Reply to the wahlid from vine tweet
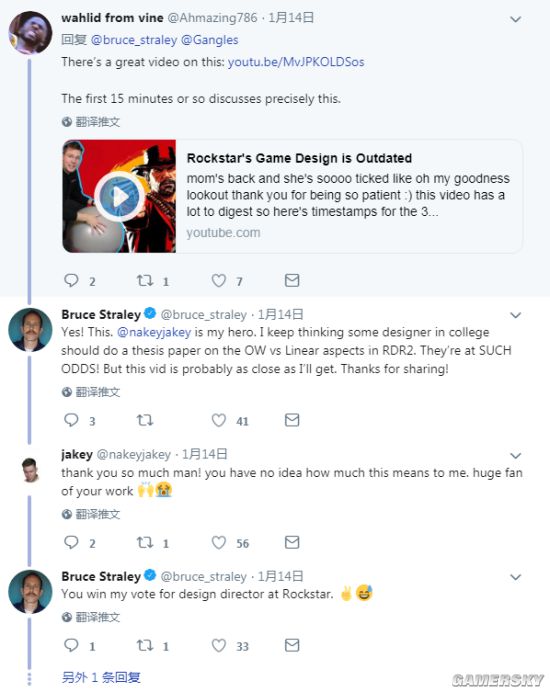Image resolution: width=550 pixels, height=692 pixels. click(x=71, y=281)
